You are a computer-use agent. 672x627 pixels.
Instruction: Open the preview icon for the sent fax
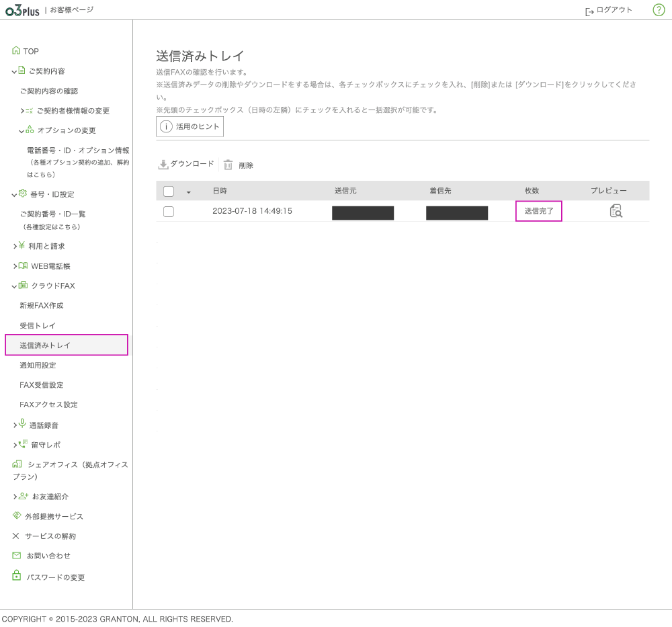point(616,211)
